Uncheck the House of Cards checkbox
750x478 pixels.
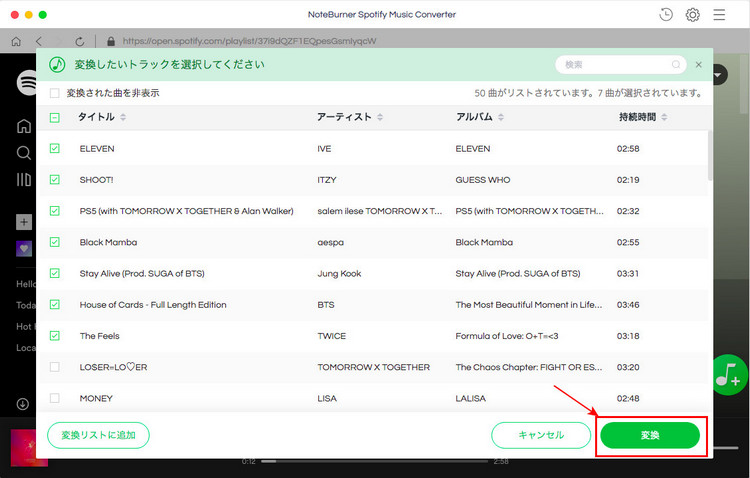(55, 304)
